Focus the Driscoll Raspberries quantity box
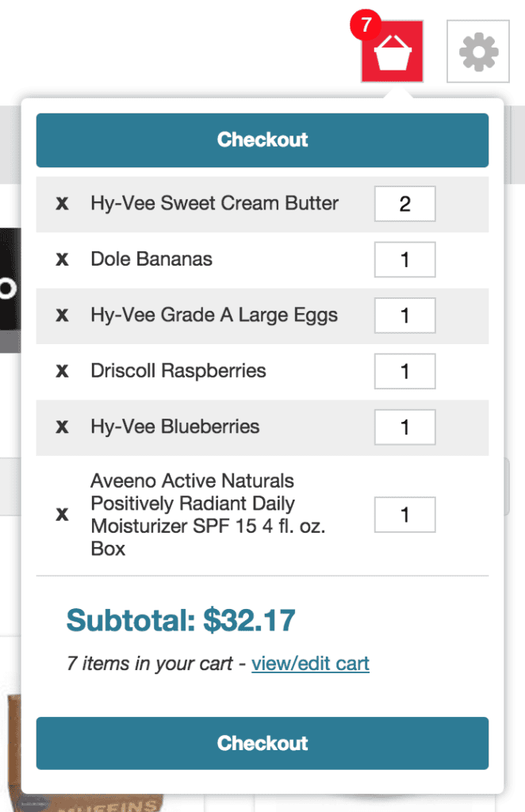525x812 pixels. pyautogui.click(x=405, y=371)
